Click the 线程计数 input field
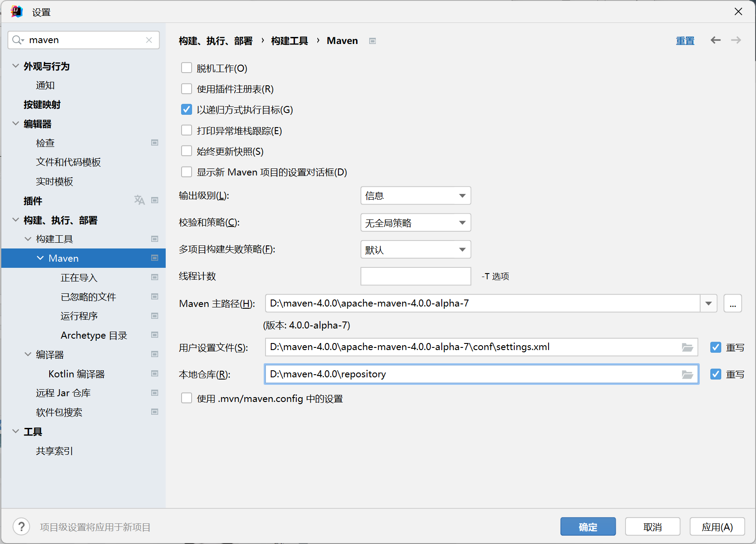Image resolution: width=756 pixels, height=544 pixels. click(x=415, y=276)
